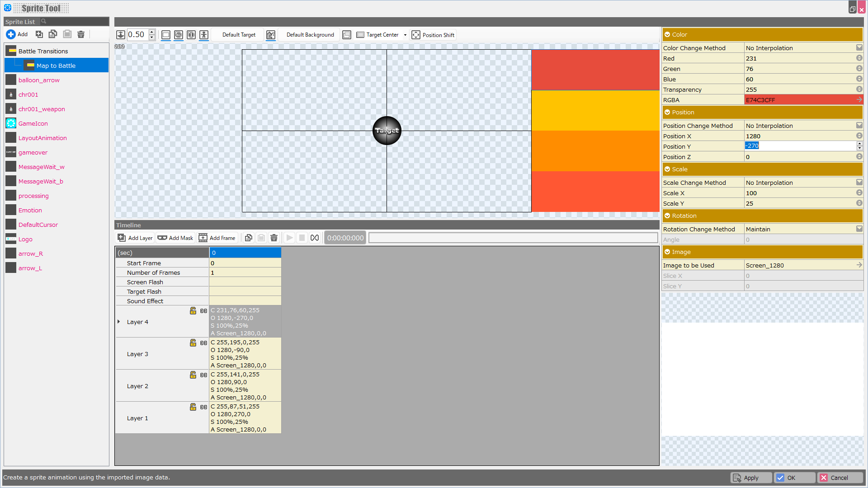The width and height of the screenshot is (868, 488).
Task: Click the Apply button
Action: (x=751, y=478)
